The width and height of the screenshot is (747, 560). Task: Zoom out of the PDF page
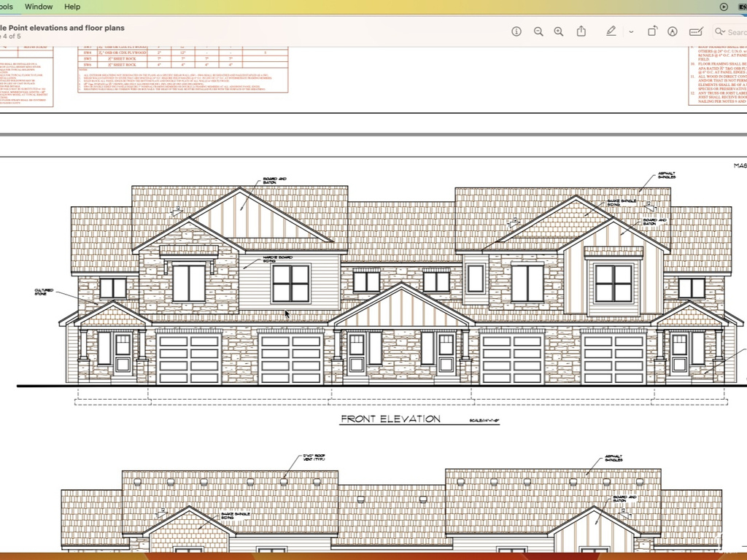point(538,31)
